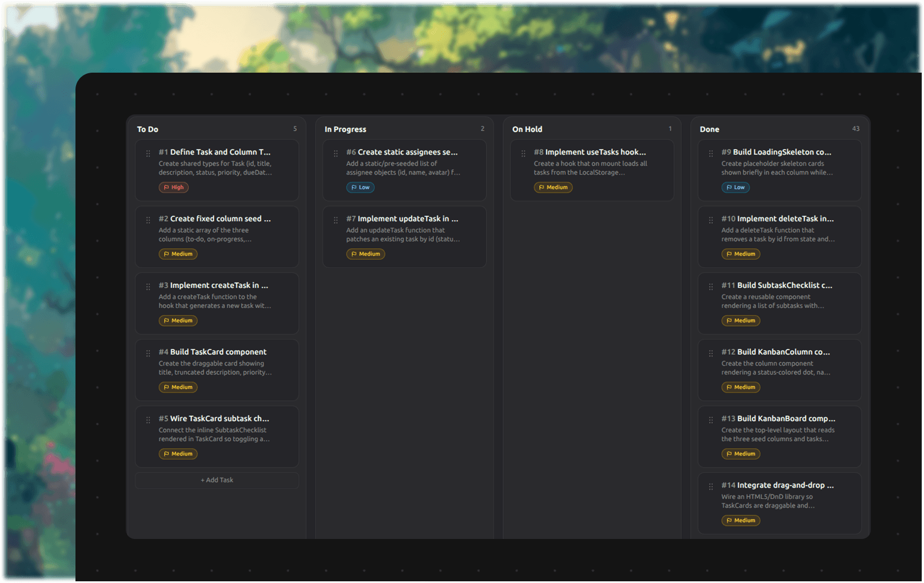Click the Done column count 43
This screenshot has width=924, height=583.
coord(856,129)
